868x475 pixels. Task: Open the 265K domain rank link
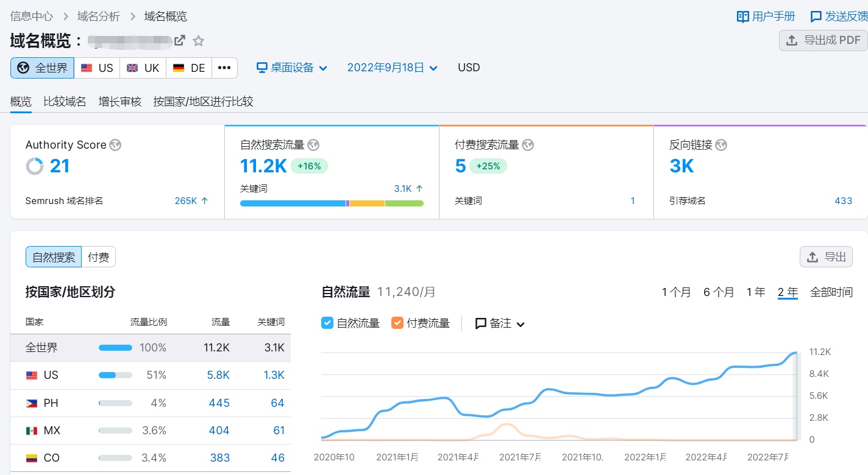pyautogui.click(x=185, y=200)
